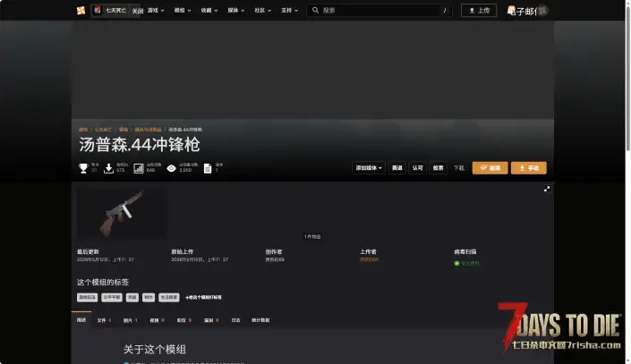The width and height of the screenshot is (631, 364).
Task: Click the green virus scan check icon
Action: point(456,264)
